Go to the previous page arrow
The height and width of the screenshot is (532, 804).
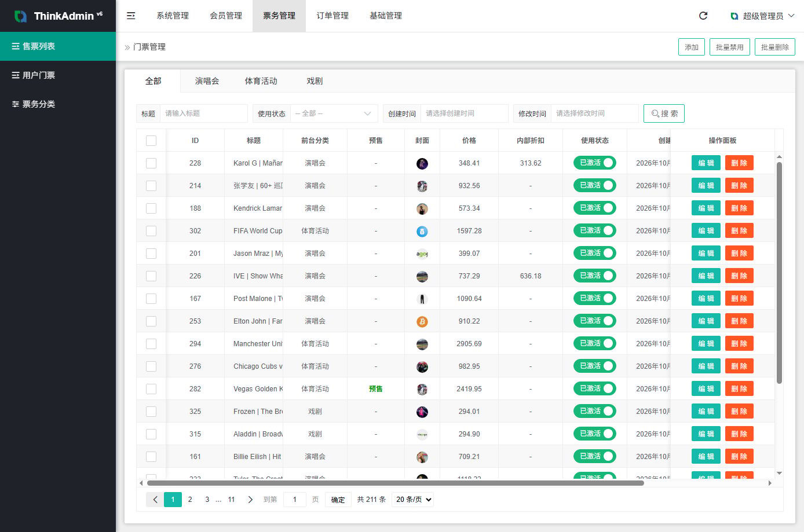pos(155,500)
